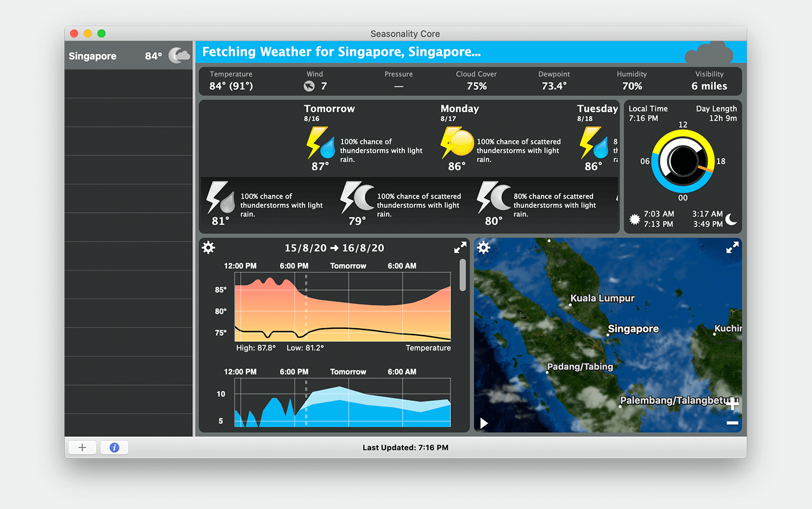Open map settings gear icon

(484, 248)
